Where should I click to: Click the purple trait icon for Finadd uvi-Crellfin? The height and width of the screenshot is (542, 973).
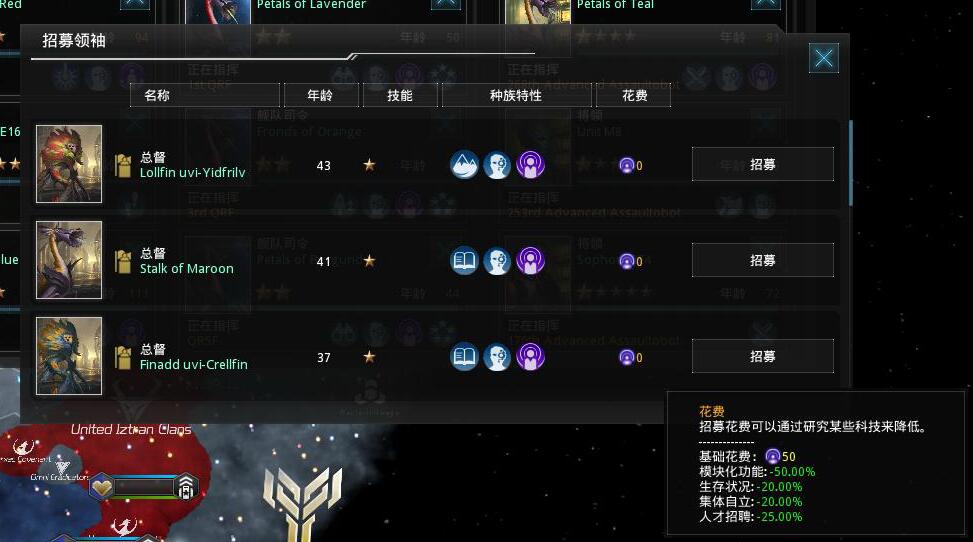click(531, 357)
